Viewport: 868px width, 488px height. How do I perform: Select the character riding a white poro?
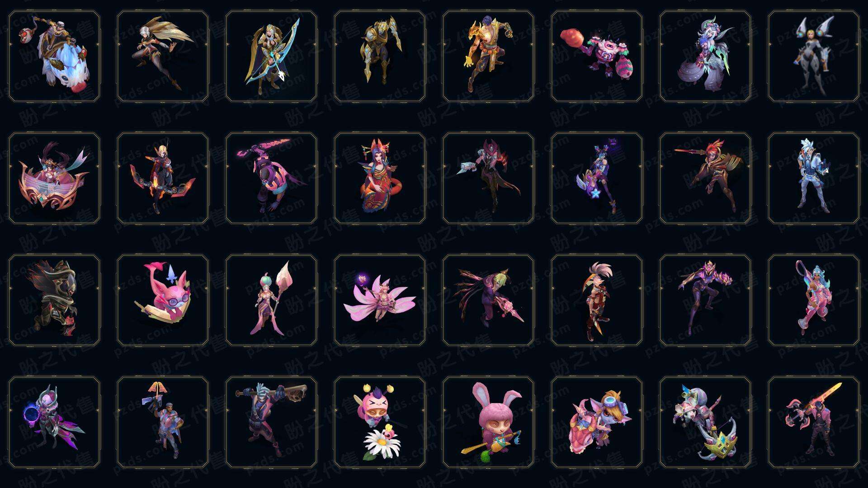coord(54,56)
